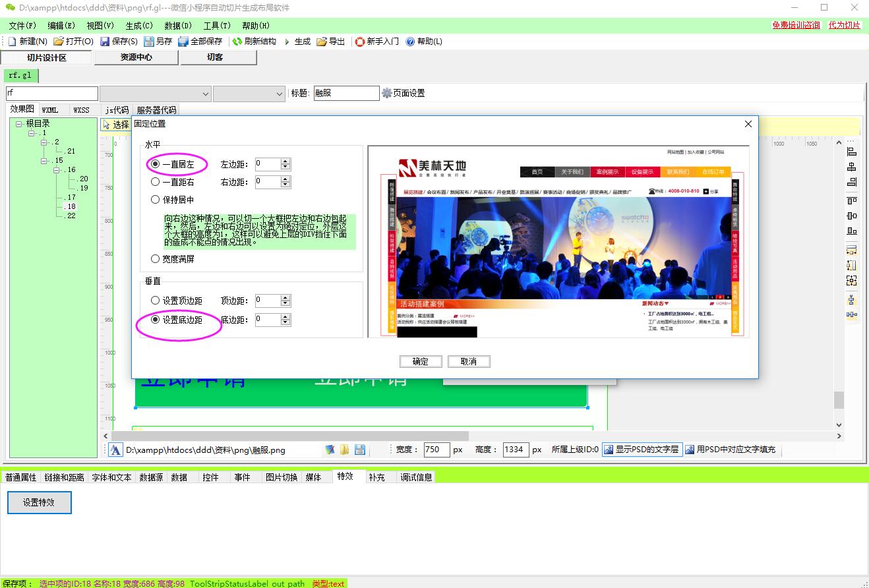Open the 工具(T) menu
Screen dimensions: 869x588
coord(217,26)
